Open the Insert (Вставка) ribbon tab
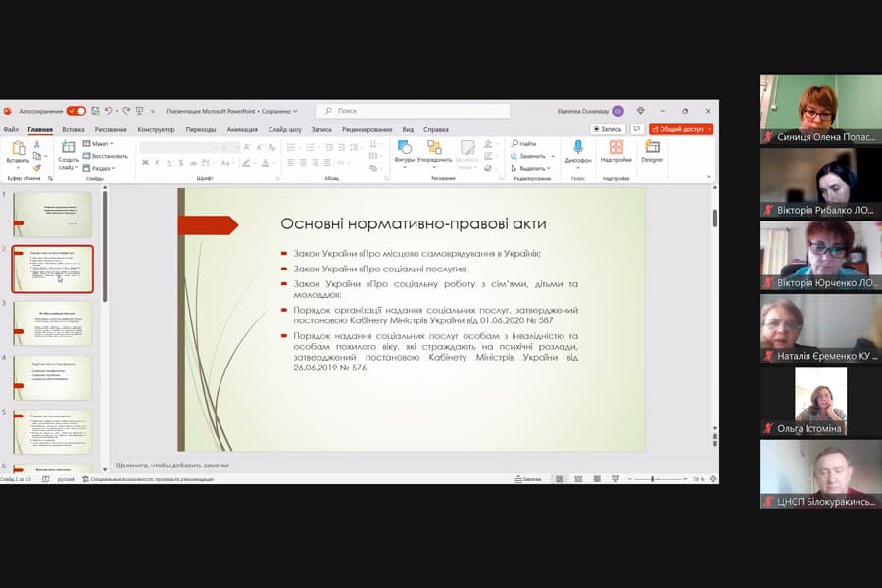 point(73,129)
